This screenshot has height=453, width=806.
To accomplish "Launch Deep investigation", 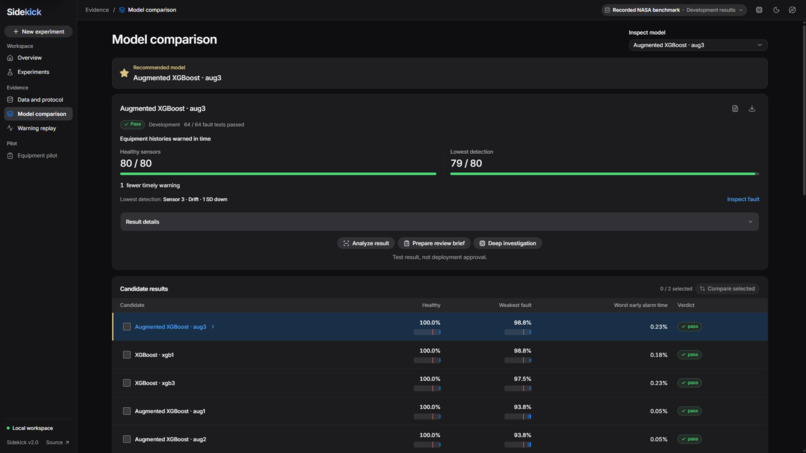I will coord(507,243).
